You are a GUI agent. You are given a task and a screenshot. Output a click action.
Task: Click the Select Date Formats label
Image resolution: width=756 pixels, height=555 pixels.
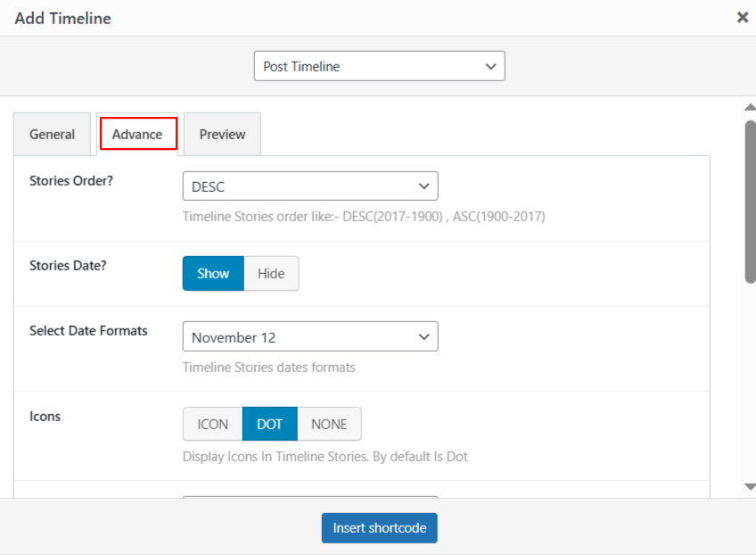(88, 330)
